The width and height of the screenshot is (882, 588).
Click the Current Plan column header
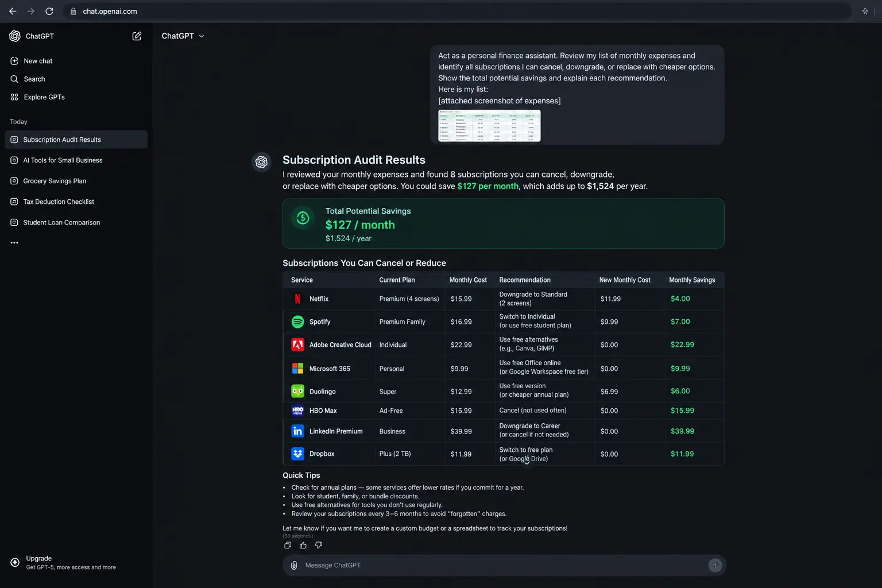397,280
